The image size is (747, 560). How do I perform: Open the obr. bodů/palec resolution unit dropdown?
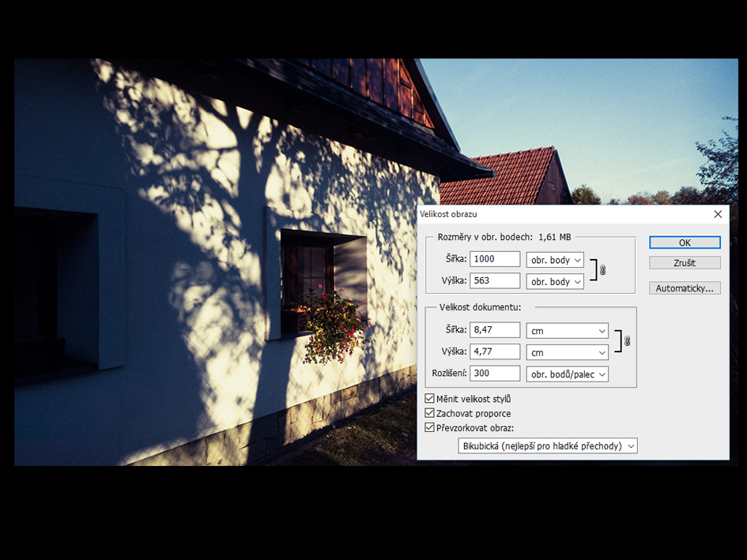click(x=567, y=374)
